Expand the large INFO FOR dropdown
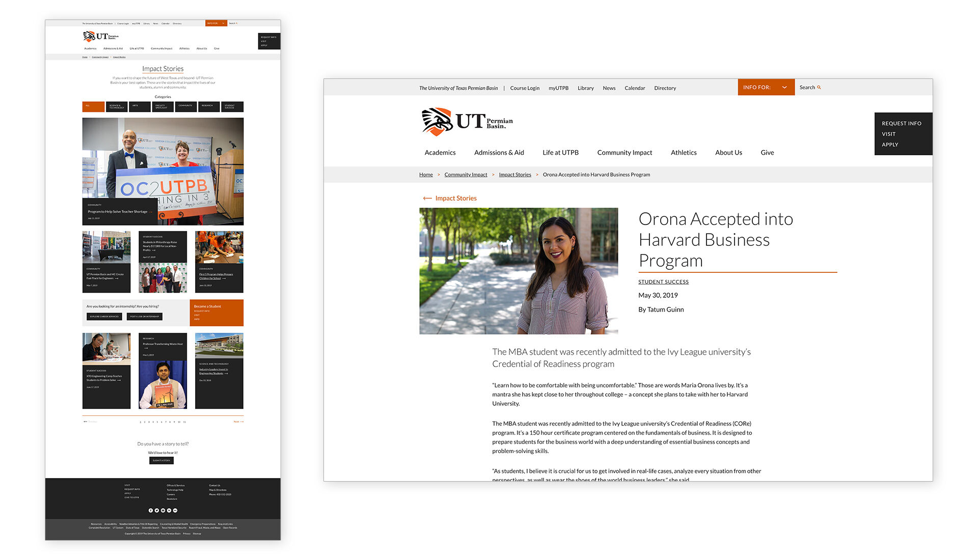978x560 pixels. (x=766, y=88)
